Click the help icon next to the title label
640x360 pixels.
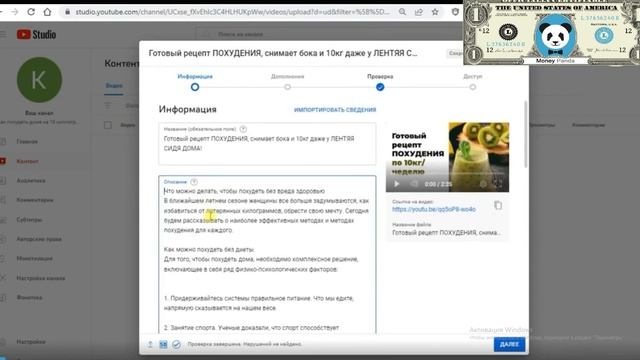243,129
